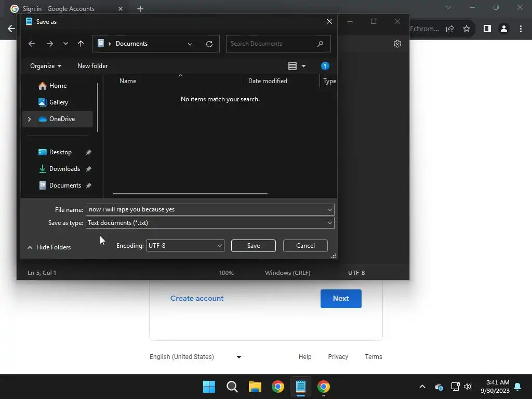Screen dimensions: 532x399
Task: Create a New folder
Action: 92,66
